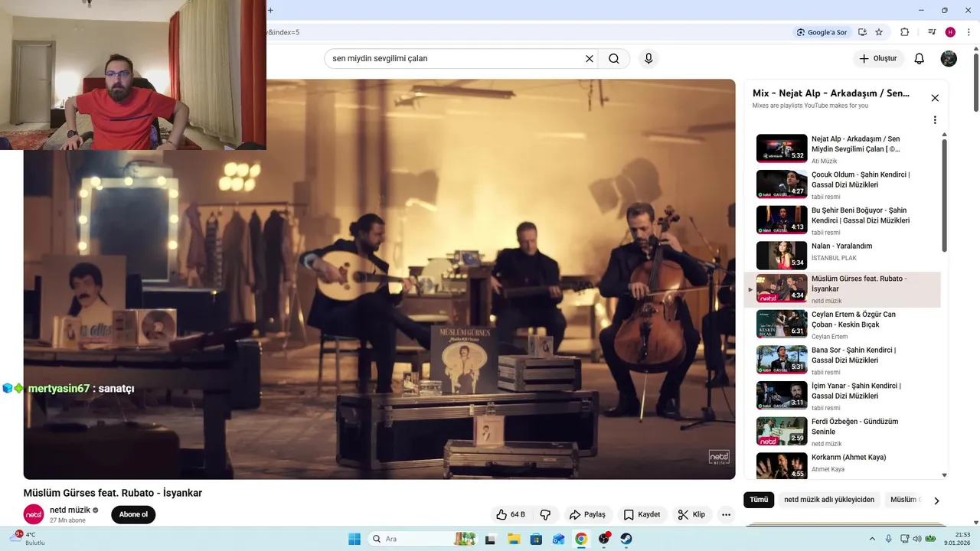
Task: Play Nejat Alp - Arkadaşım playlist item
Action: (842, 148)
